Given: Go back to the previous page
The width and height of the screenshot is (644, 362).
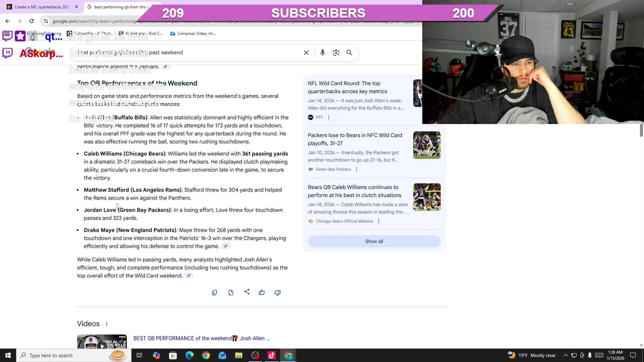Looking at the screenshot, I should pyautogui.click(x=7, y=21).
